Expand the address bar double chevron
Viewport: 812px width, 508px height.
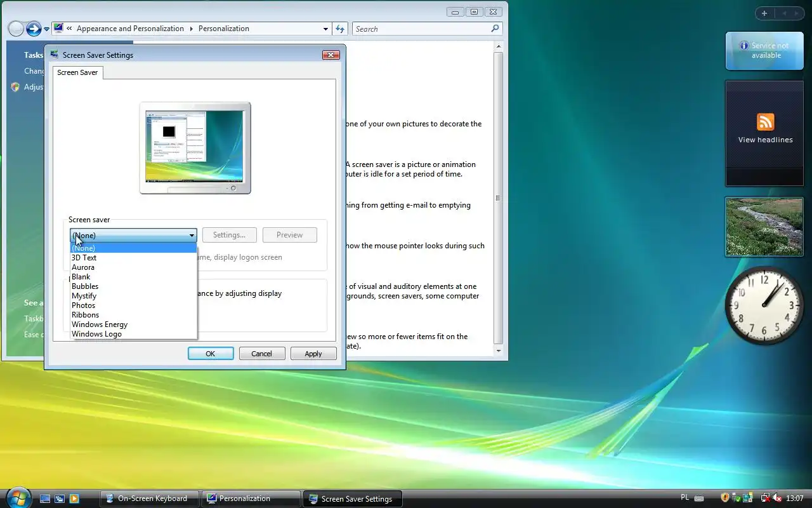[70, 29]
